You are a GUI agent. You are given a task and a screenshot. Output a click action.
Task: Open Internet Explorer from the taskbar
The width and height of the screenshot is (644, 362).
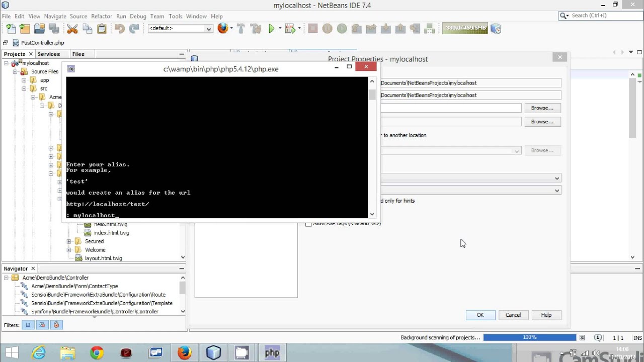click(39, 353)
